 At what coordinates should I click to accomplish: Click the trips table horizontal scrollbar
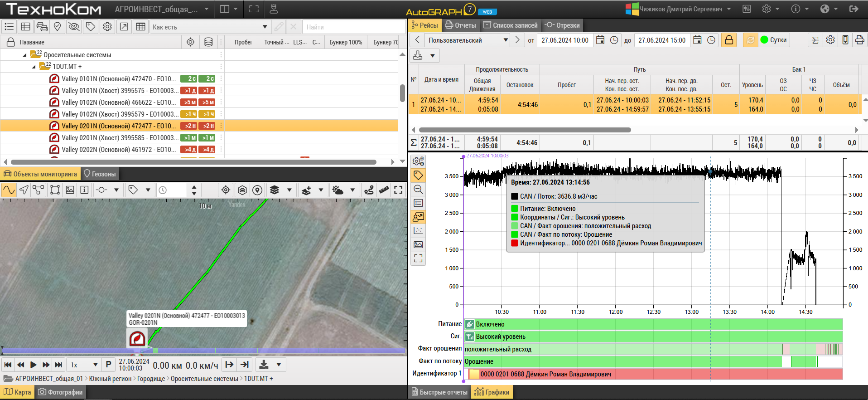[x=525, y=130]
